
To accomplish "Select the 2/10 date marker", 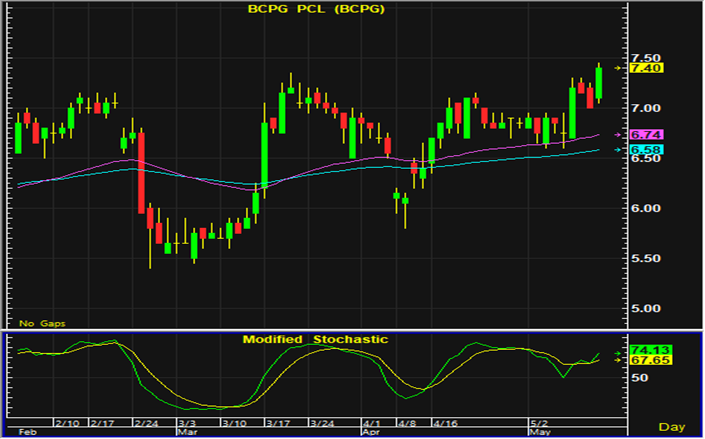I will [67, 423].
